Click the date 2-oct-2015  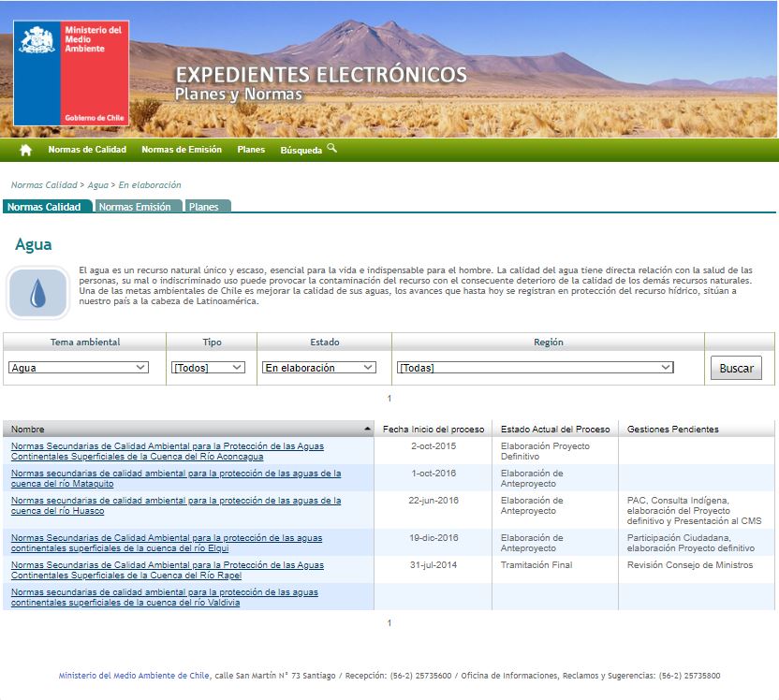tap(434, 445)
